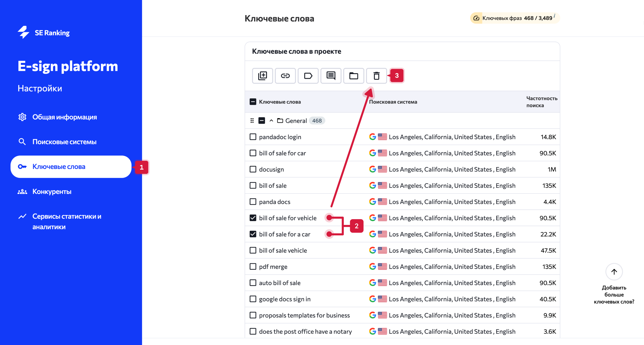Click Google icon in pdf merge row
Screen dimensions: 644x345
(x=373, y=266)
